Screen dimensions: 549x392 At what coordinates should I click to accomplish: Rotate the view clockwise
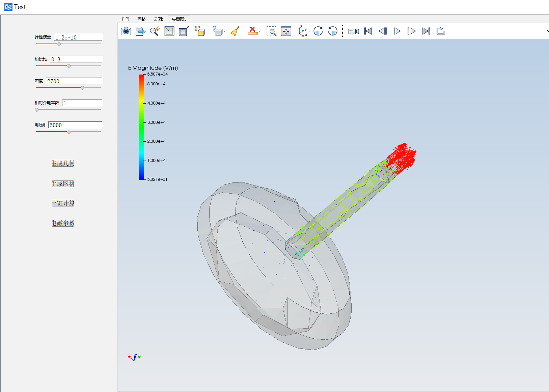pyautogui.click(x=318, y=31)
